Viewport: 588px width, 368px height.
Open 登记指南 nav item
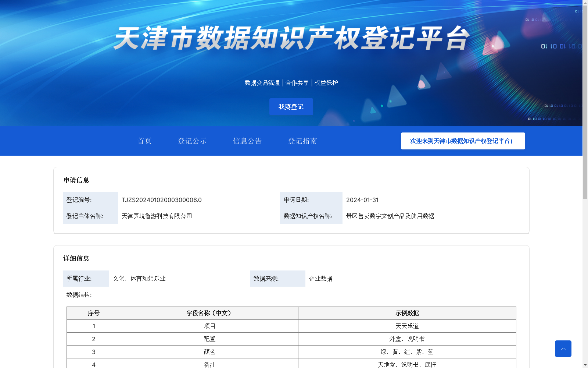(302, 141)
